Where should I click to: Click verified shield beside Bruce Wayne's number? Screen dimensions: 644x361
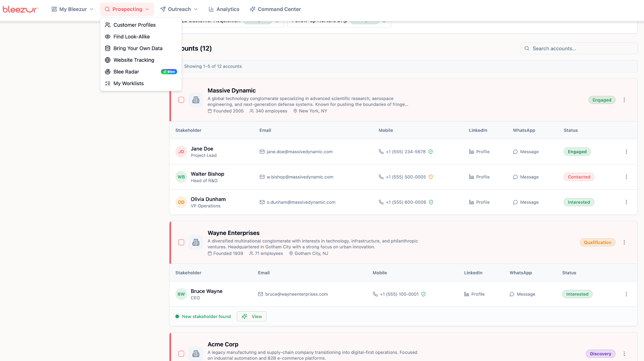423,294
